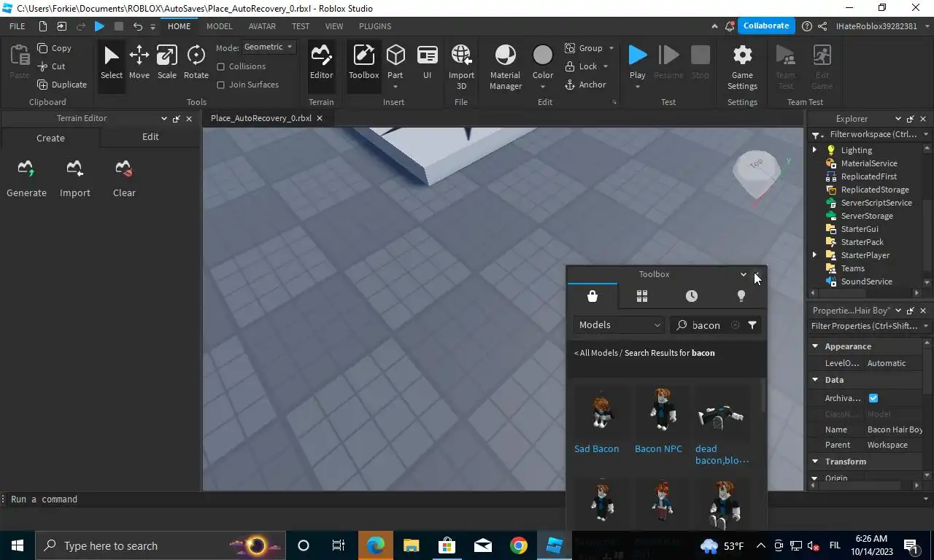Open the UI ribbon button
The image size is (934, 560).
tap(428, 63)
